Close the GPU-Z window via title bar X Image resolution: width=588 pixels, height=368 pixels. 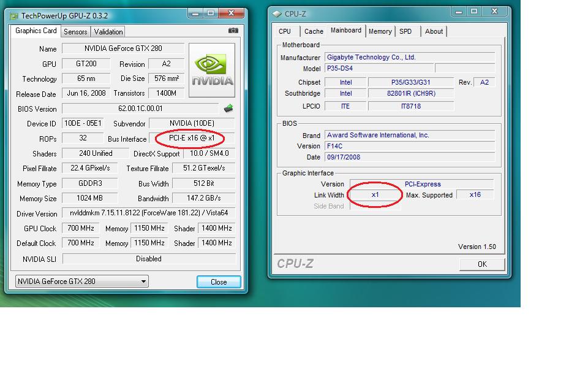(x=231, y=13)
